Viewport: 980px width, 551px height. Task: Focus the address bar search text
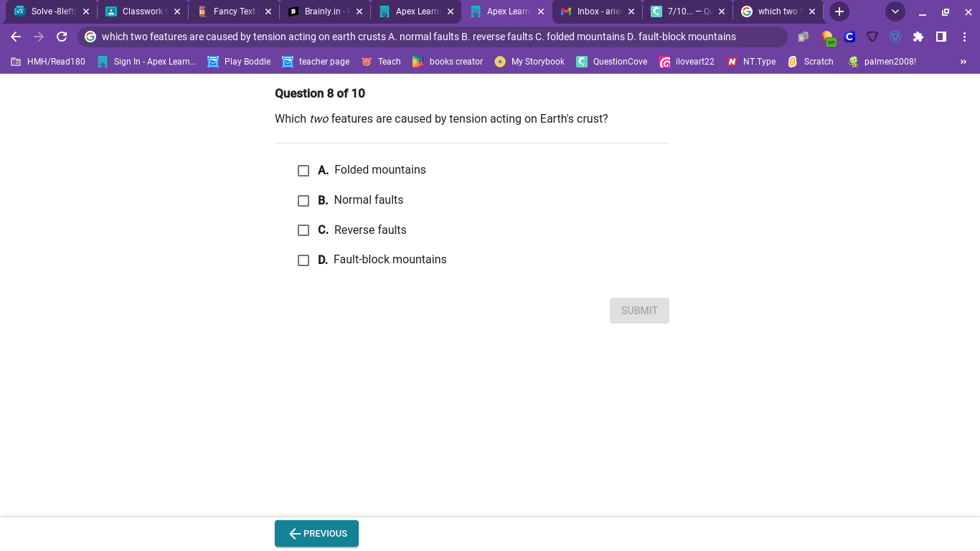click(419, 37)
